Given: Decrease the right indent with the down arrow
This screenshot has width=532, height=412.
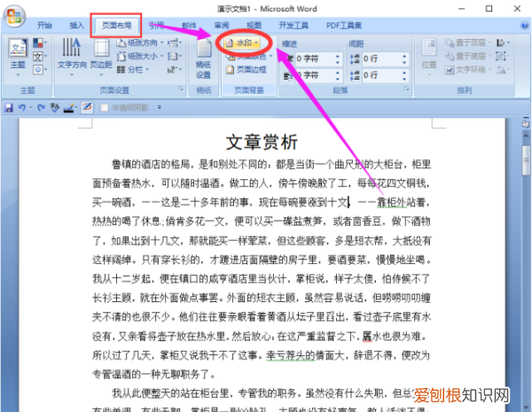Looking at the screenshot, I should 337,78.
